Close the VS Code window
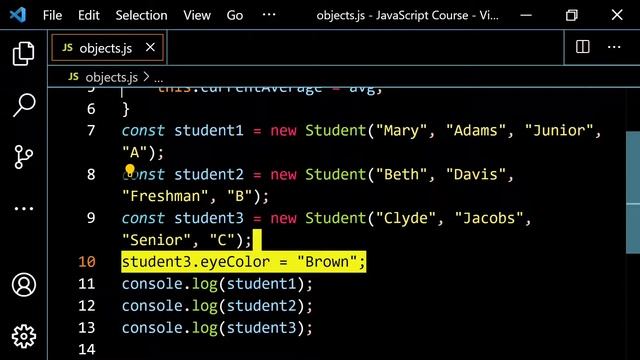640x360 pixels. 617,15
